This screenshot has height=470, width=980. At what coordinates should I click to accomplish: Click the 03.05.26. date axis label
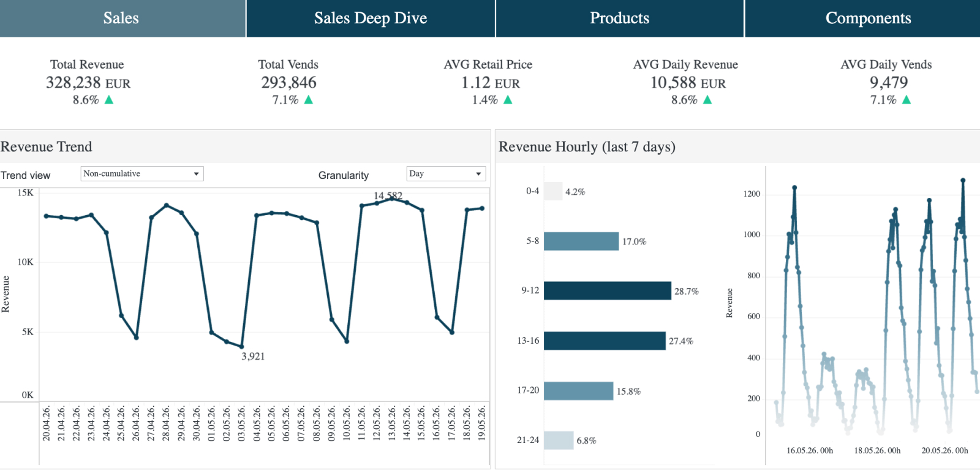(241, 423)
